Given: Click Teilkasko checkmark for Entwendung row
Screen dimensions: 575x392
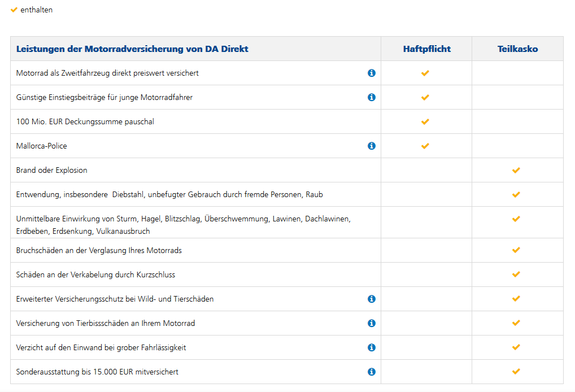Looking at the screenshot, I should tap(516, 194).
